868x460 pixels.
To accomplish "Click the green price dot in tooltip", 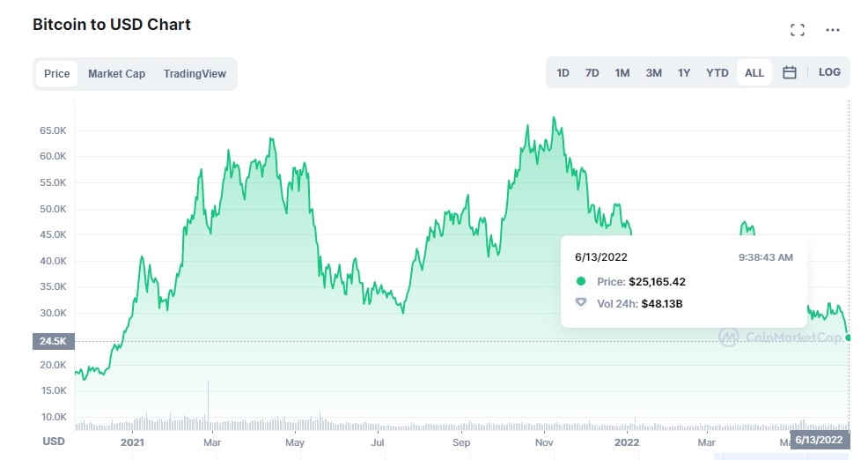I will pos(581,281).
